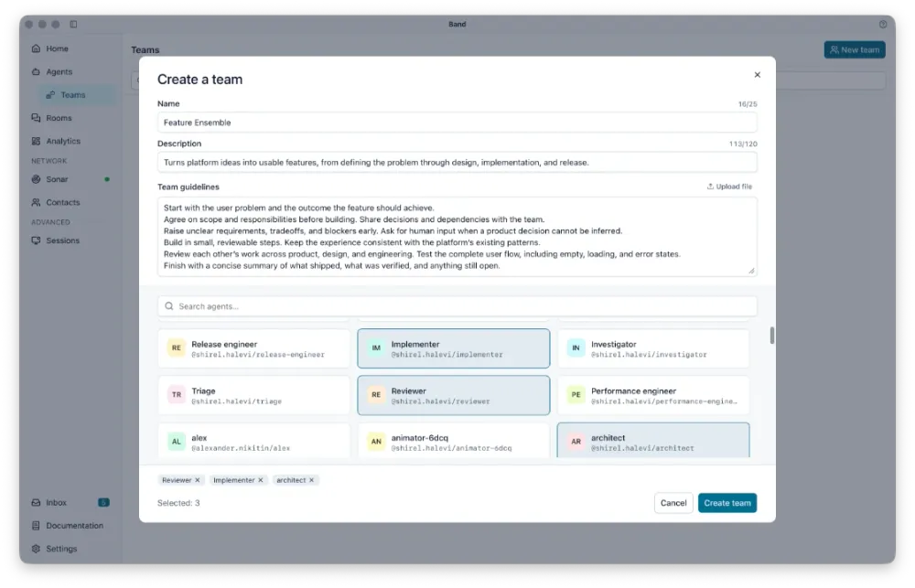Click the Analytics icon in sidebar

[x=37, y=141]
